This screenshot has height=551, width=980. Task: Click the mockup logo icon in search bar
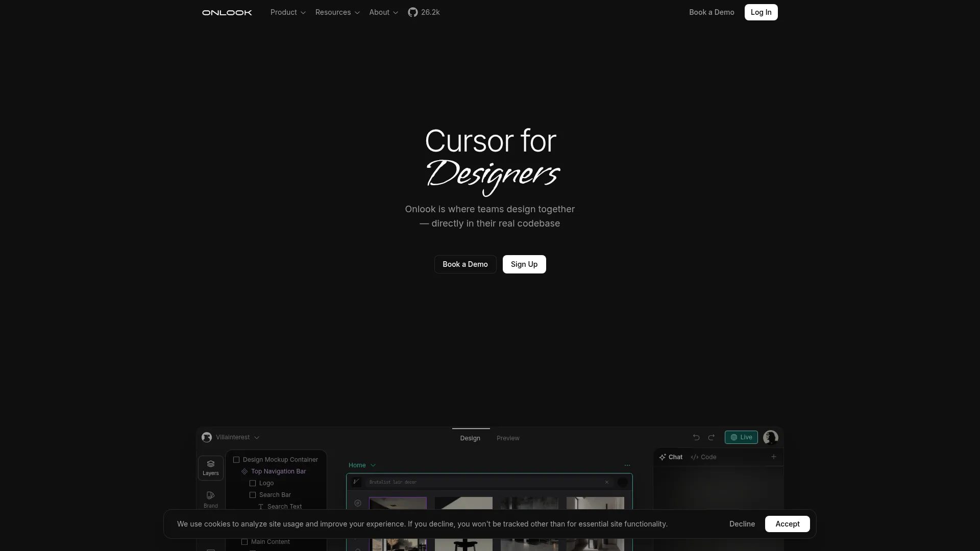(356, 482)
